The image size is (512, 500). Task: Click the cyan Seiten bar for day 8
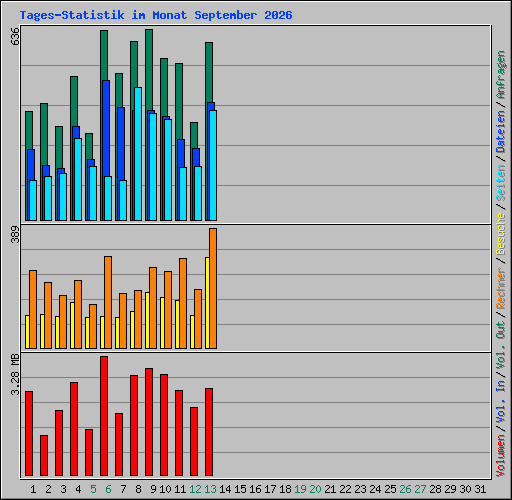(138, 154)
